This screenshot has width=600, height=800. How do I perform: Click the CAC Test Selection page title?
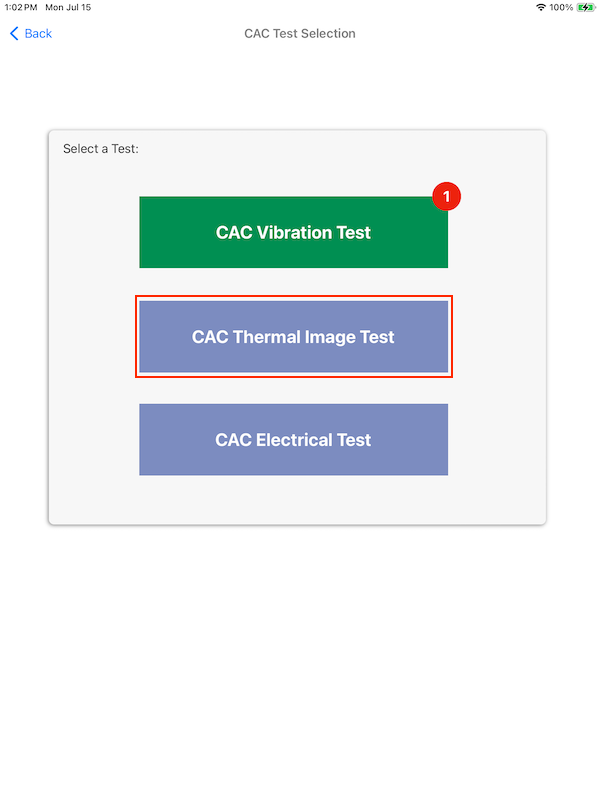(x=300, y=34)
